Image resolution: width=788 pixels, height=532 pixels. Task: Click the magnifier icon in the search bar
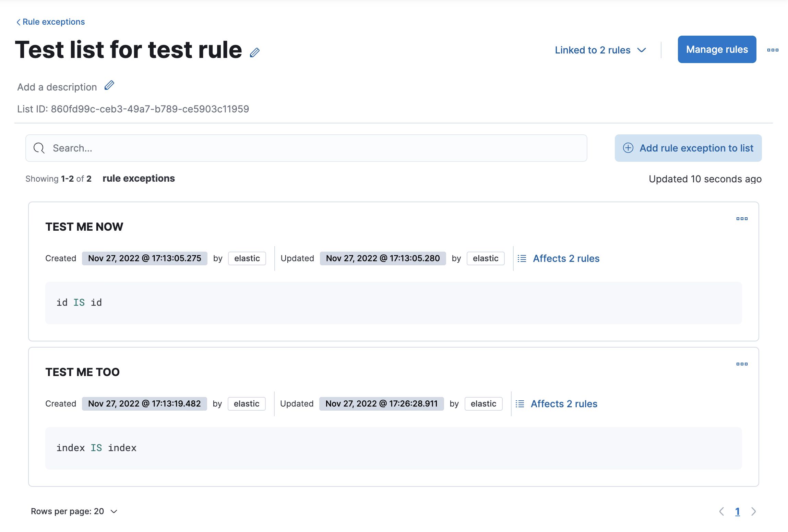tap(38, 148)
